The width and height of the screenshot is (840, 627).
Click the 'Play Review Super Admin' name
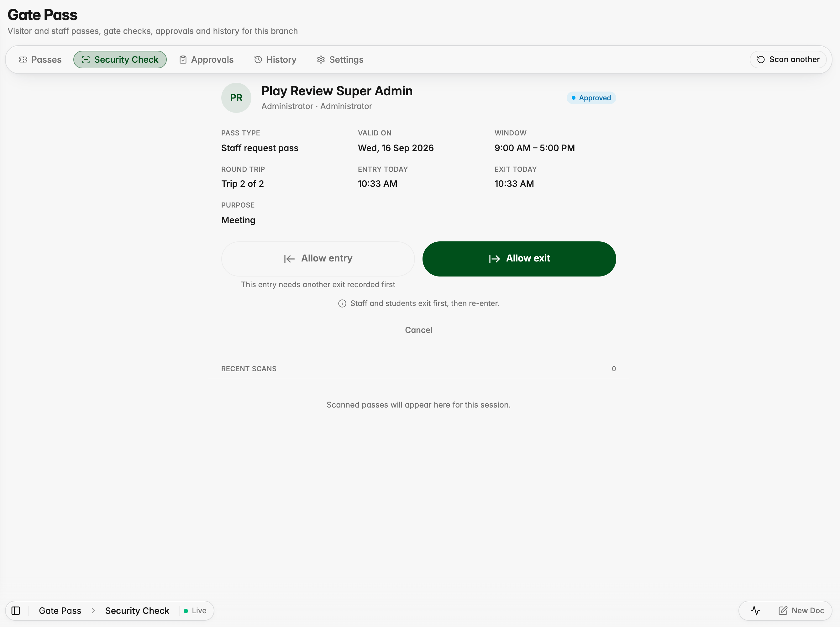(337, 91)
